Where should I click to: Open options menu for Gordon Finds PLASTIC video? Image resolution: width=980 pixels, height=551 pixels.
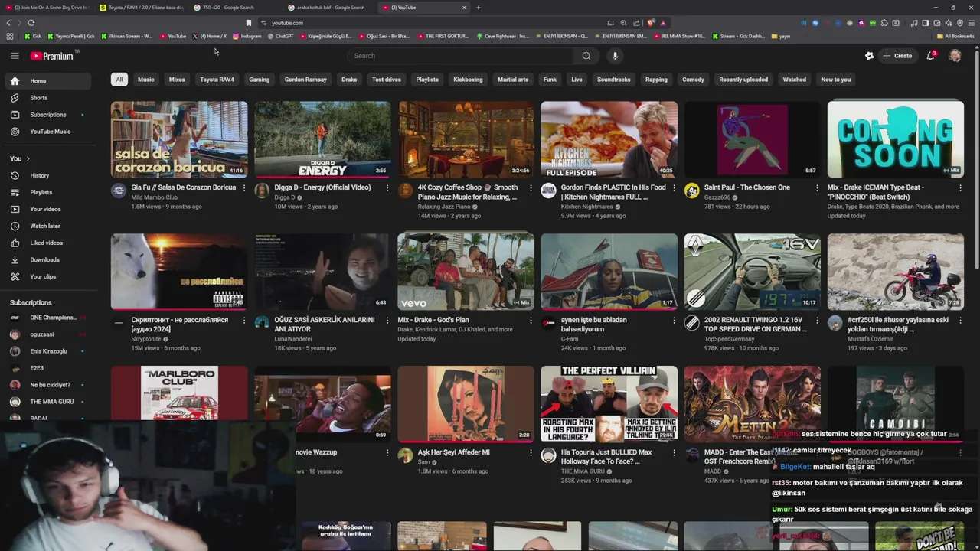(673, 188)
